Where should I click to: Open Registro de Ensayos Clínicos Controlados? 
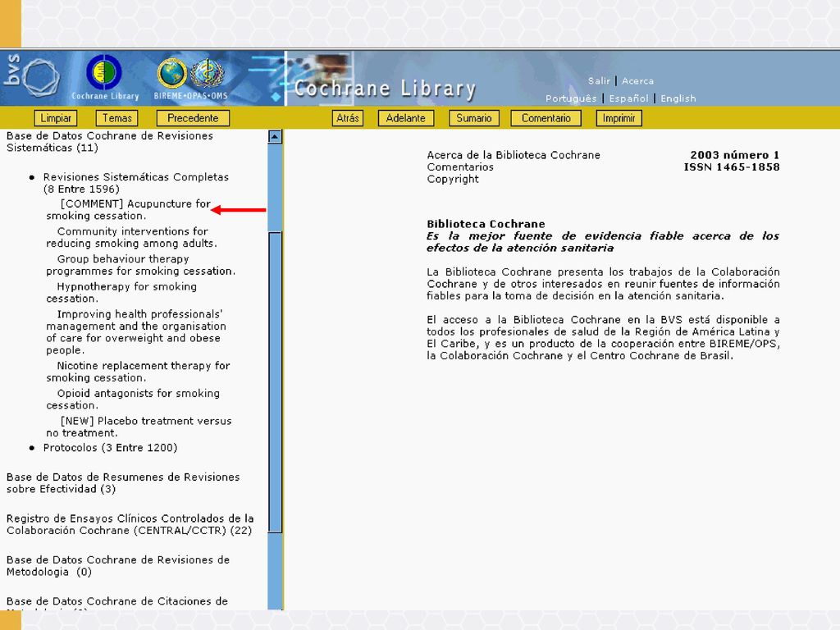(x=130, y=524)
